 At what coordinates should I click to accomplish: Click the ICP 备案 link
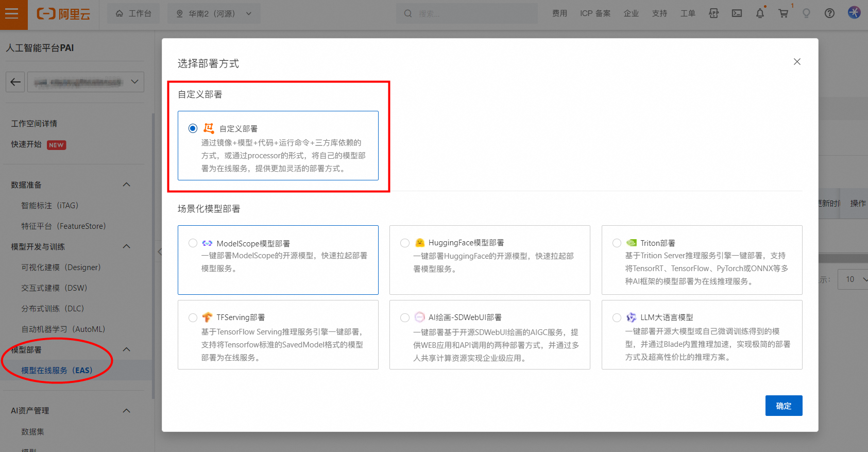coord(595,13)
